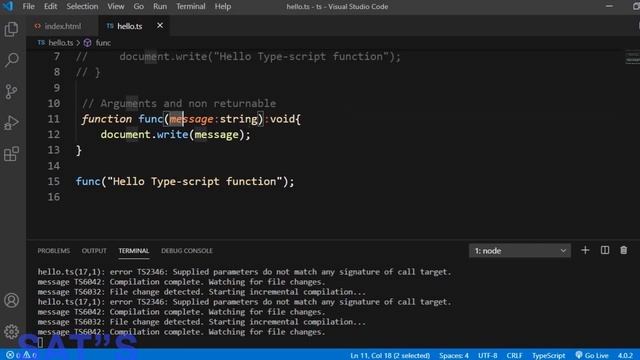Change indentation via Spaces: 4
This screenshot has height=360, width=640.
454,356
